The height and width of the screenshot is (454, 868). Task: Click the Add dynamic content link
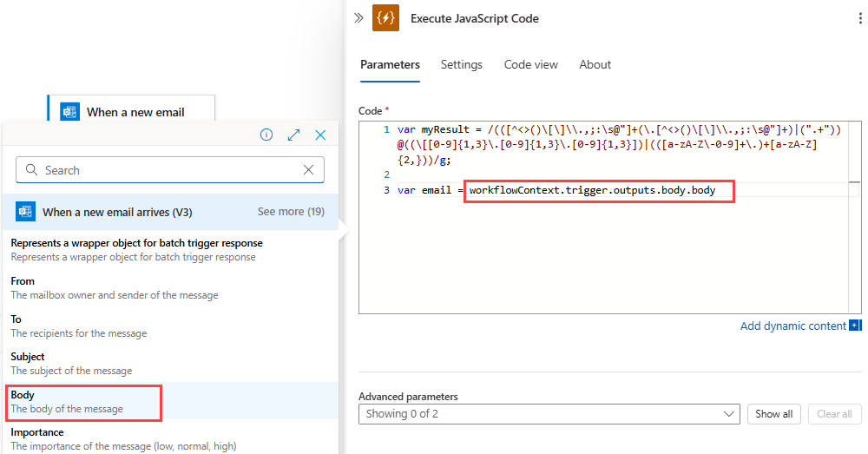pyautogui.click(x=792, y=326)
